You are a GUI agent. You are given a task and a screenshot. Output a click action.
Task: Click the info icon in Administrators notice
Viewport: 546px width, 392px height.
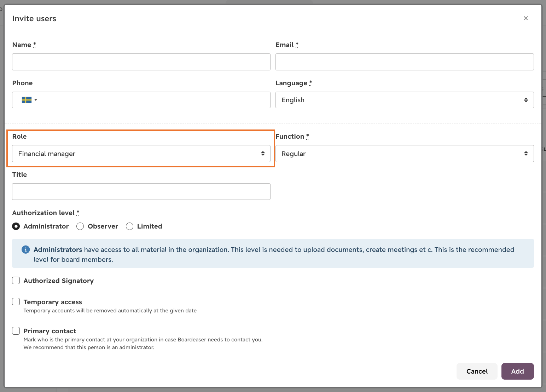[26, 249]
